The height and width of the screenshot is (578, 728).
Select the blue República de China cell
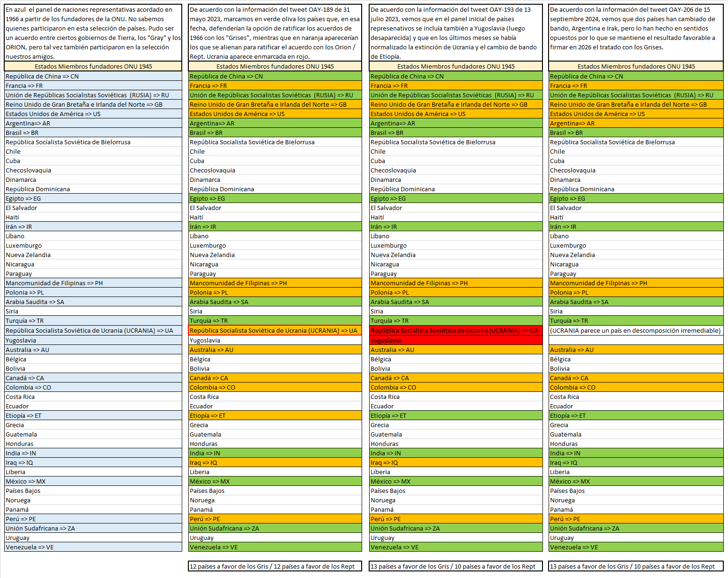(x=93, y=76)
